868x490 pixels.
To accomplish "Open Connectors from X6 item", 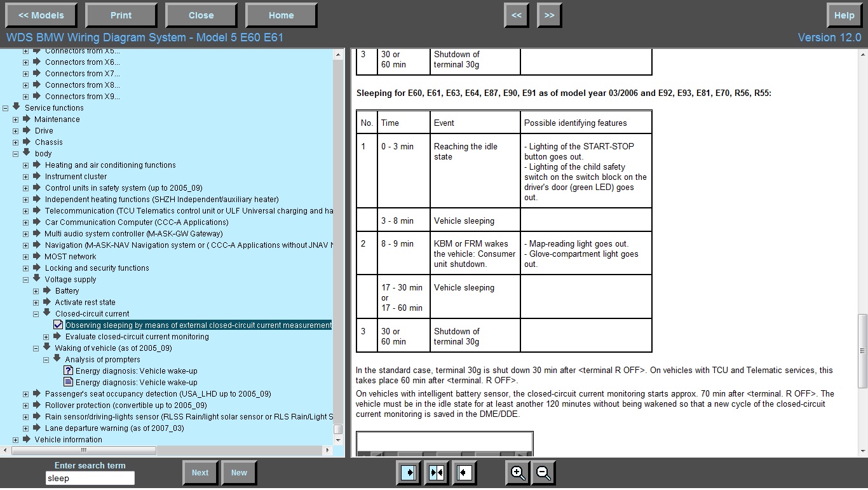I will tap(82, 62).
